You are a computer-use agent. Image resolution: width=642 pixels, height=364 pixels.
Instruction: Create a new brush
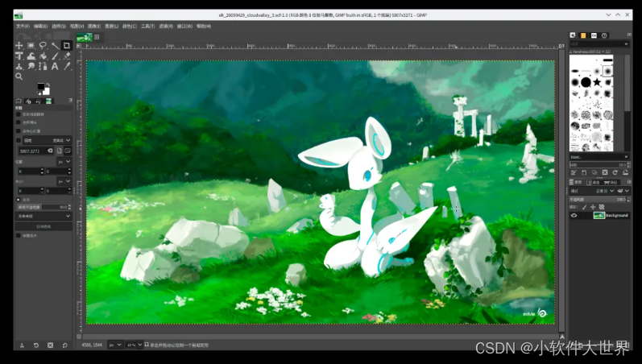pyautogui.click(x=584, y=172)
